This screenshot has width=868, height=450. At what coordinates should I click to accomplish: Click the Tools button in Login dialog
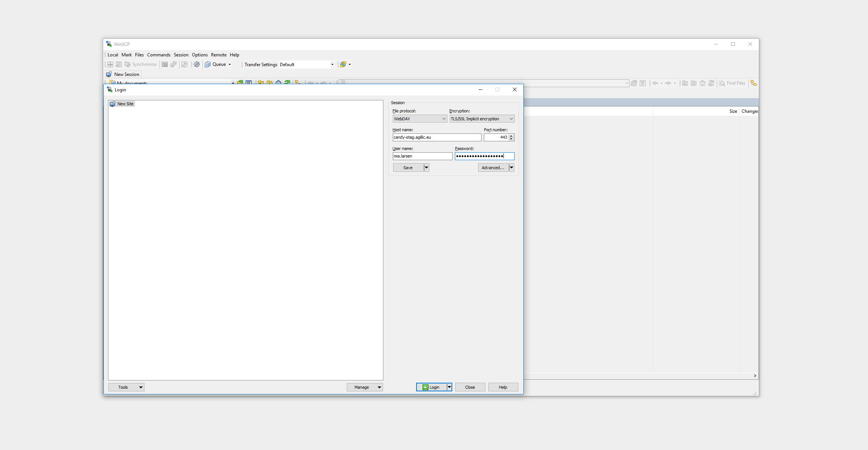coord(126,387)
